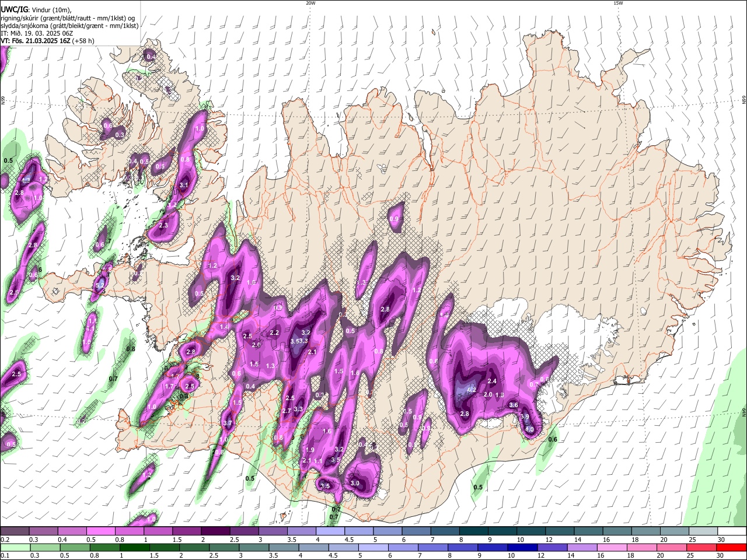Click the "UWC/IG: Vindur (10m)" title text
The width and height of the screenshot is (747, 560).
coord(36,10)
